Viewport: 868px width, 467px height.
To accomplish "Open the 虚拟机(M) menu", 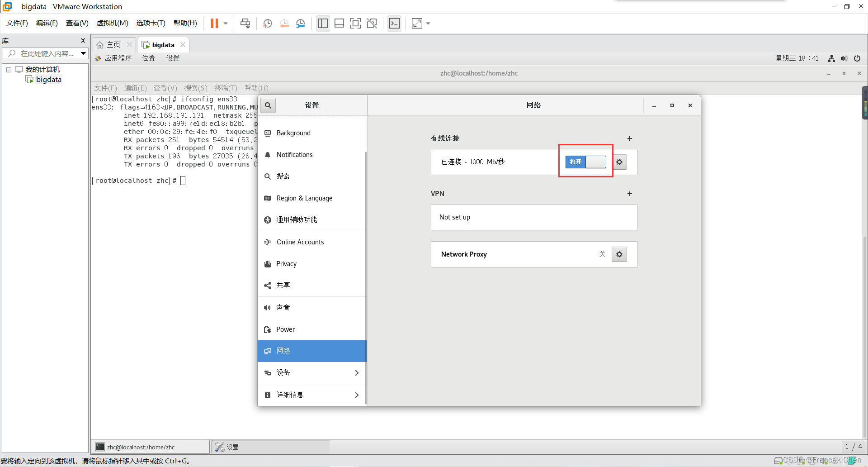I will tap(112, 23).
